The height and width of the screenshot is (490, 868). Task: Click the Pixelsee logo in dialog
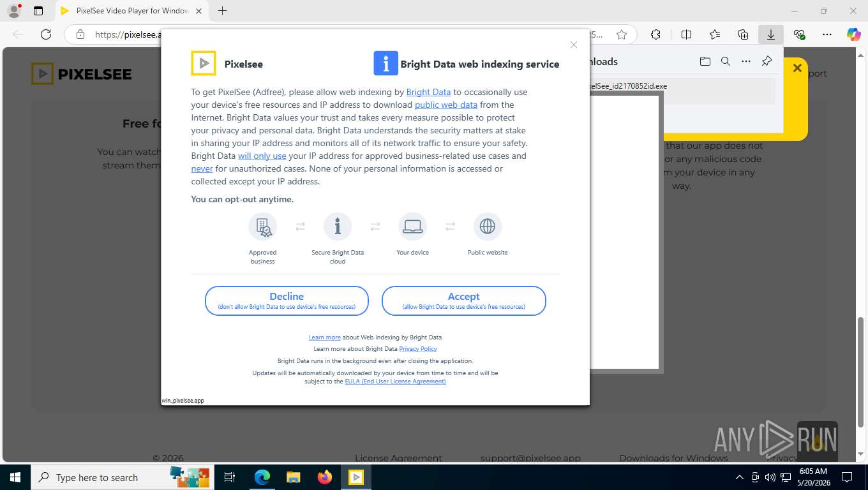click(204, 63)
